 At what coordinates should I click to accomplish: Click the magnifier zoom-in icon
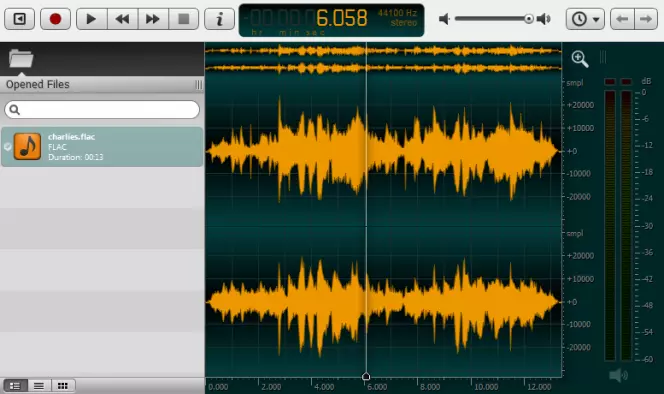(x=580, y=59)
